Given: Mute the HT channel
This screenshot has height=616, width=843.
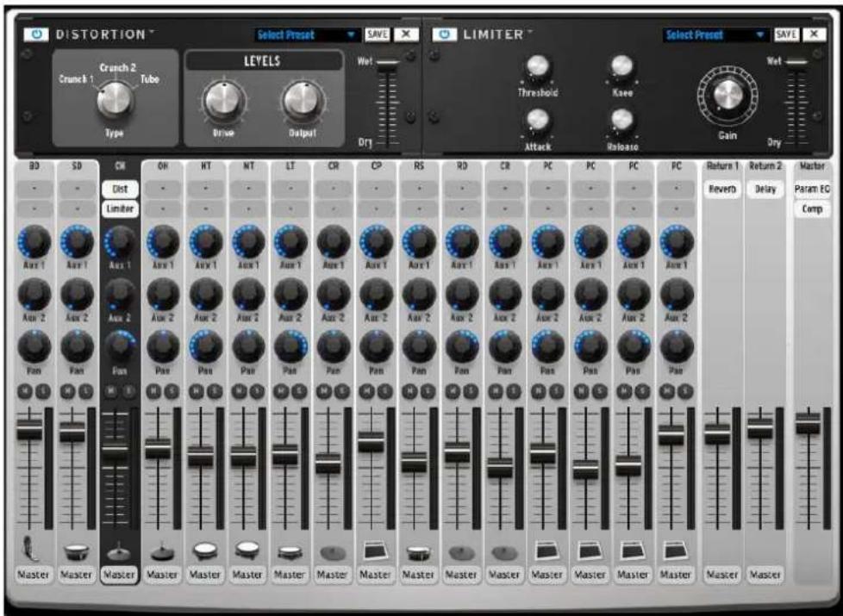Looking at the screenshot, I should (x=197, y=392).
